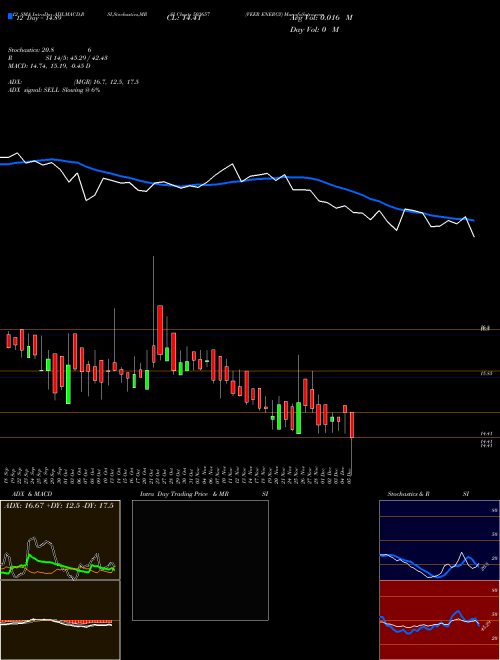Image resolution: width=500 pixels, height=660 pixels.
Task: Click the "(MGR) 16.7, 12.5, 17.5" values
Action: coord(106,82)
